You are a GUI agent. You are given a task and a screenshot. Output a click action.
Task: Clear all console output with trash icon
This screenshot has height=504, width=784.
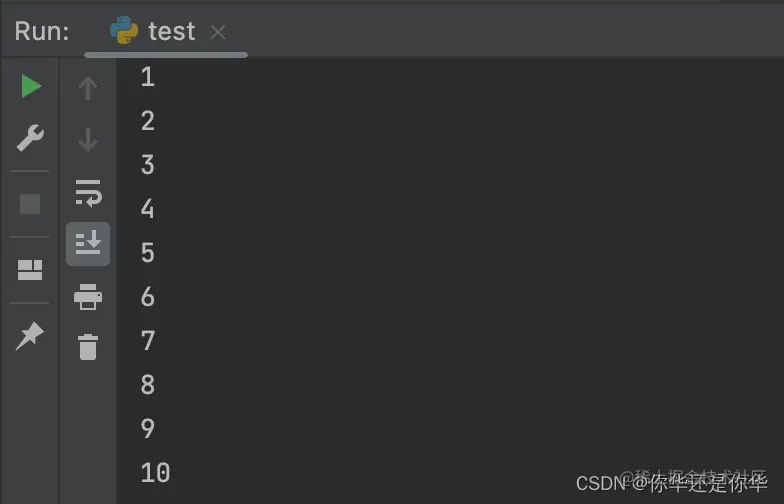(x=88, y=347)
